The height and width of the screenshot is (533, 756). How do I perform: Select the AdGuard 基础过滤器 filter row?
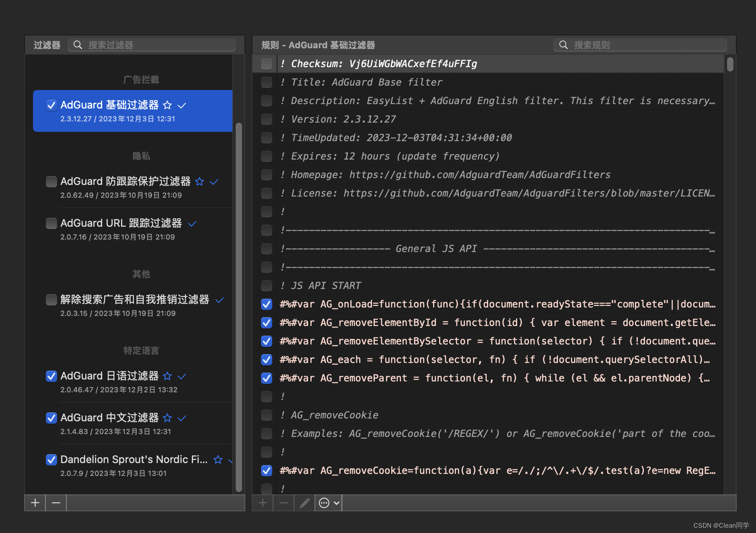(x=133, y=111)
